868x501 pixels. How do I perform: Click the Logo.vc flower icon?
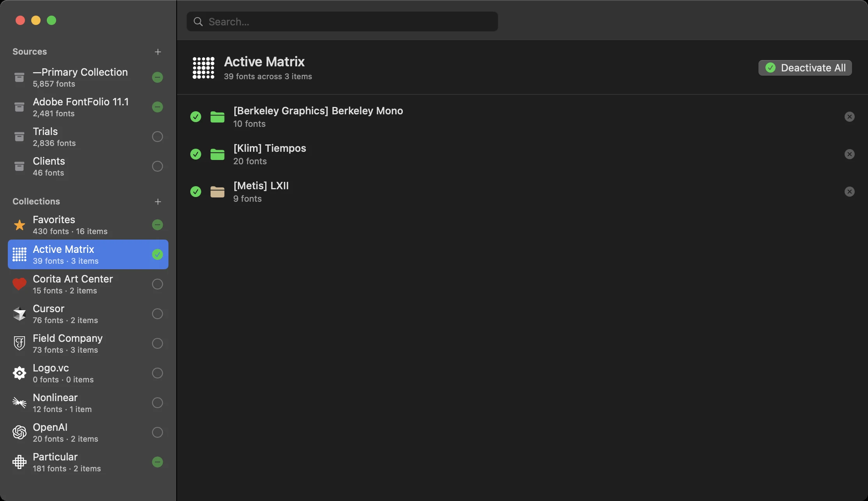[19, 373]
